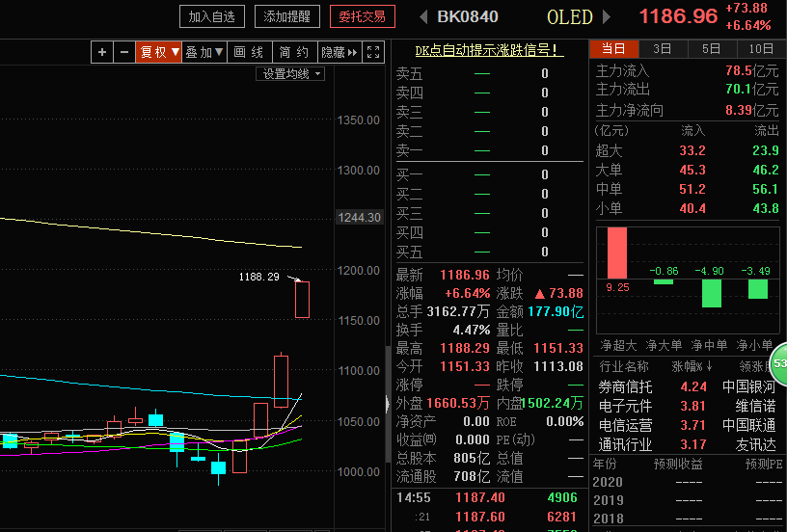Click green floating badge showing 53
Image resolution: width=787 pixels, height=532 pixels.
pos(779,362)
